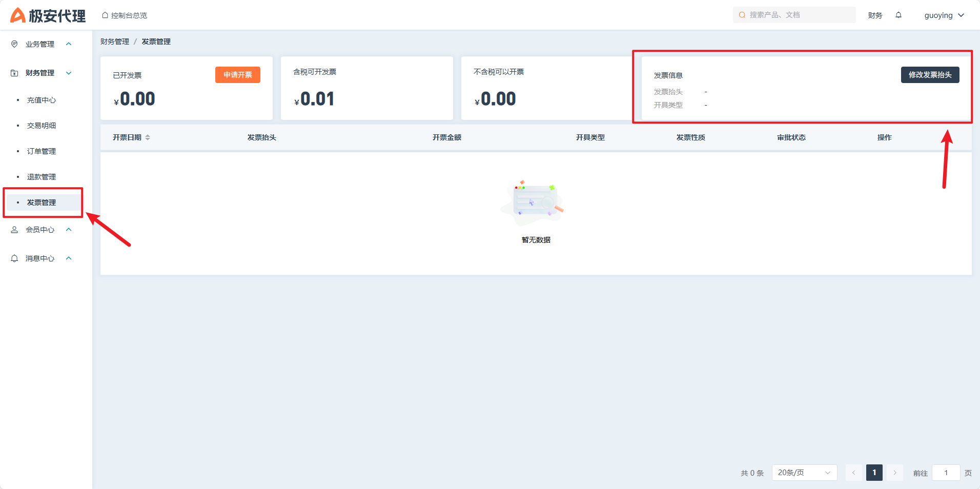Open 控制台总览 home link
This screenshot has width=980, height=489.
[x=125, y=15]
